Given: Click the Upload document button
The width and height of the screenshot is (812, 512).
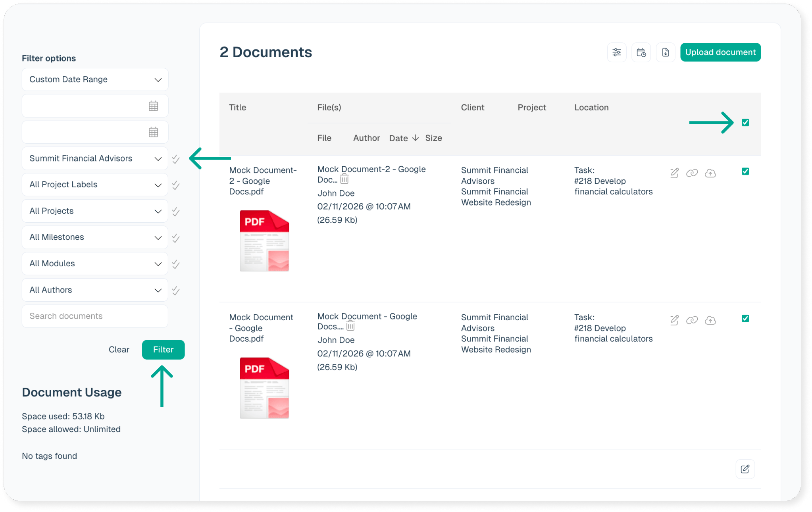Looking at the screenshot, I should [x=720, y=52].
